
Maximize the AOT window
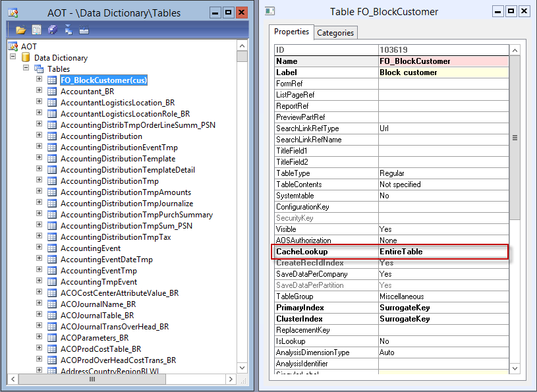(228, 13)
